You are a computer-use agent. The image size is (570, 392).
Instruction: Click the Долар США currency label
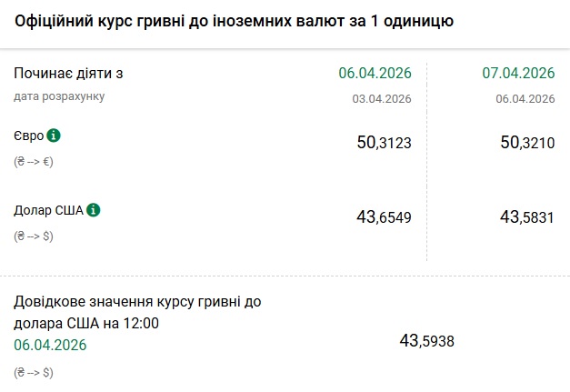pyautogui.click(x=48, y=210)
